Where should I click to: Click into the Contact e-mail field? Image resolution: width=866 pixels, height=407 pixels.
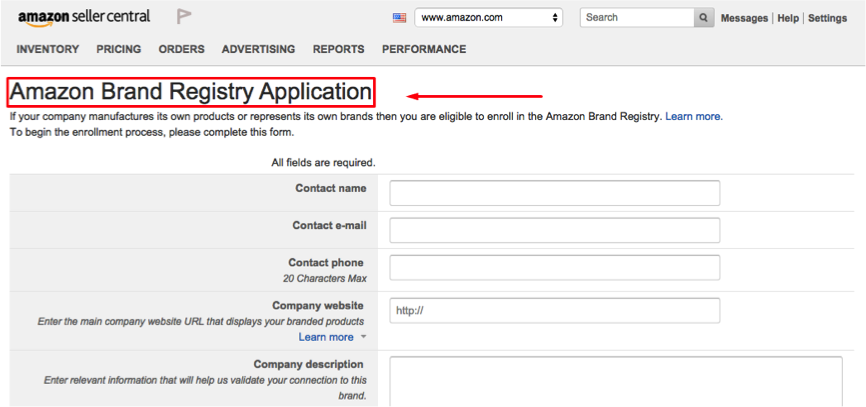click(555, 230)
